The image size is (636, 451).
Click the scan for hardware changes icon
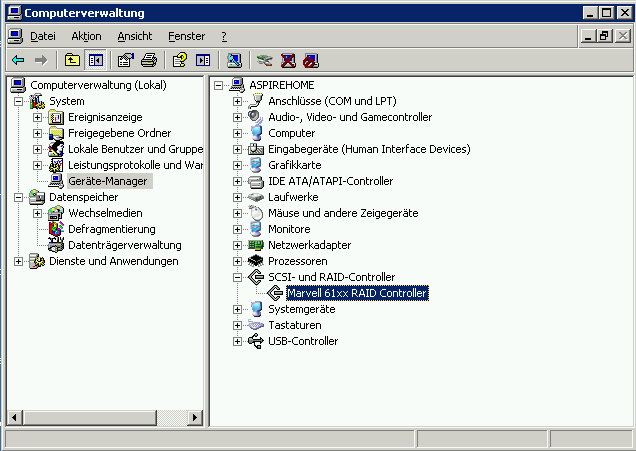[x=234, y=60]
